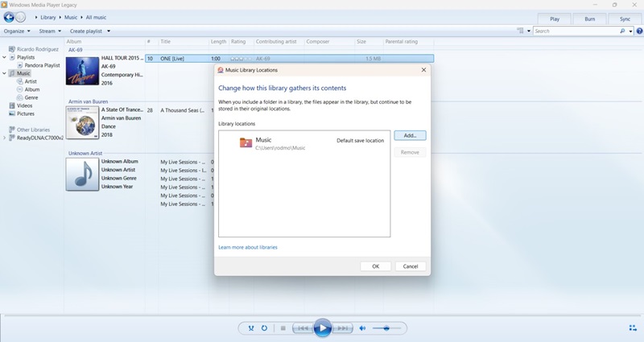The width and height of the screenshot is (644, 342).
Task: Select Playlists in the sidebar
Action: tap(26, 57)
